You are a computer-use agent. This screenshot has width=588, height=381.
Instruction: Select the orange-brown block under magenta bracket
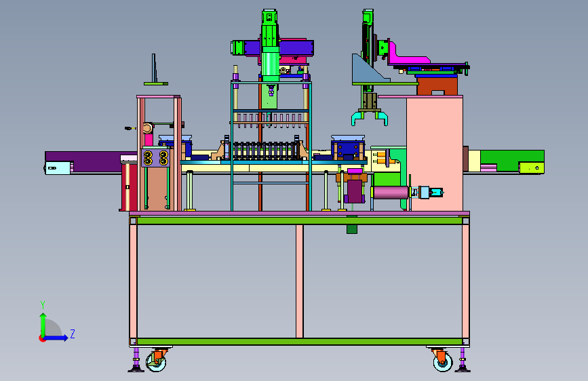(437, 86)
